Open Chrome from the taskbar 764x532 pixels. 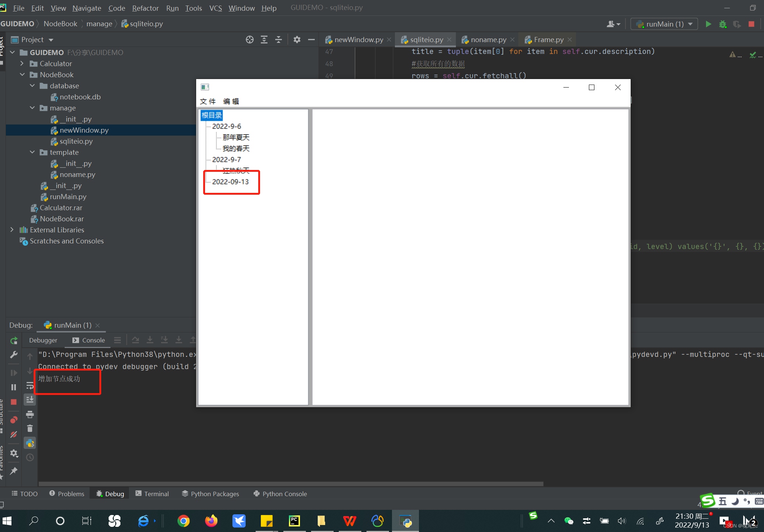click(184, 521)
